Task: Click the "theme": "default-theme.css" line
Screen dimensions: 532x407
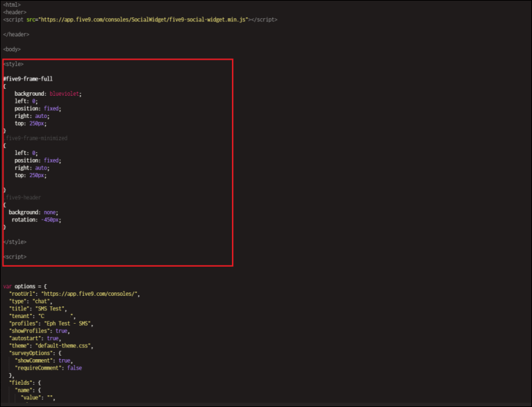Action: 51,346
